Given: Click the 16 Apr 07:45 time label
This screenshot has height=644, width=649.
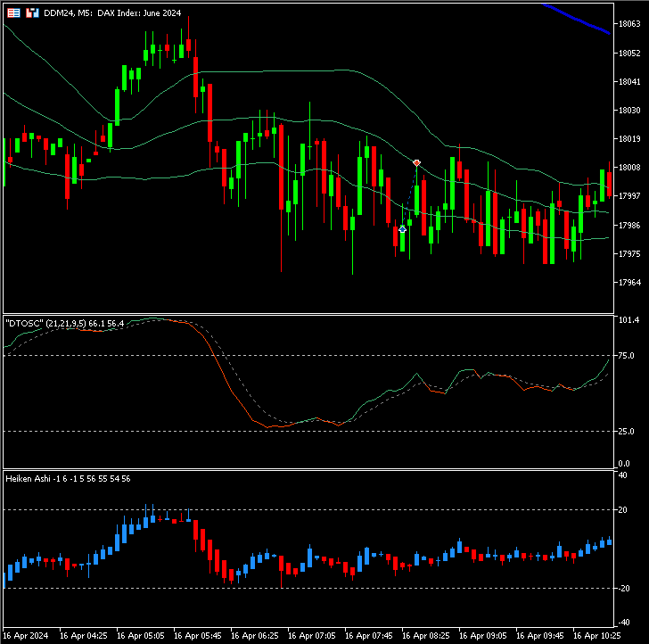Looking at the screenshot, I should tap(369, 635).
